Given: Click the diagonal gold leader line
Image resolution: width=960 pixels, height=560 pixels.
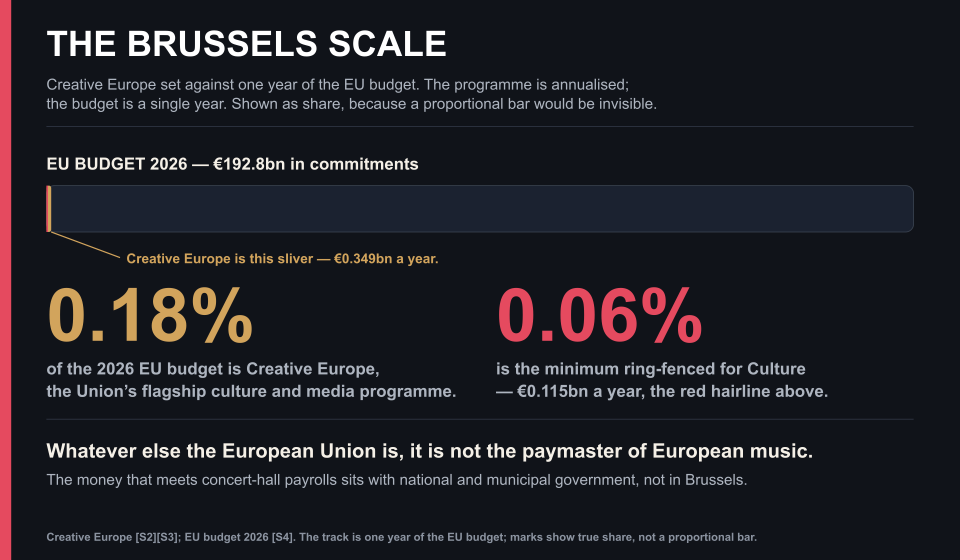Looking at the screenshot, I should 85,245.
